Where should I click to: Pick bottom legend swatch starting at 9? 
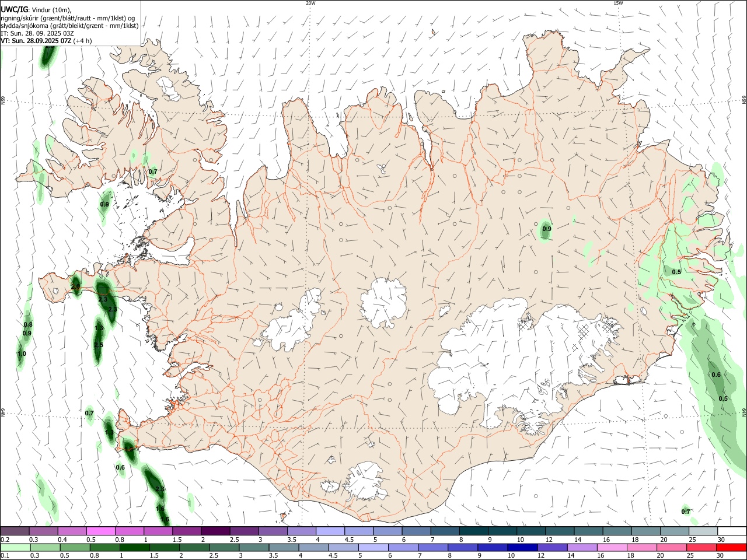click(x=493, y=547)
